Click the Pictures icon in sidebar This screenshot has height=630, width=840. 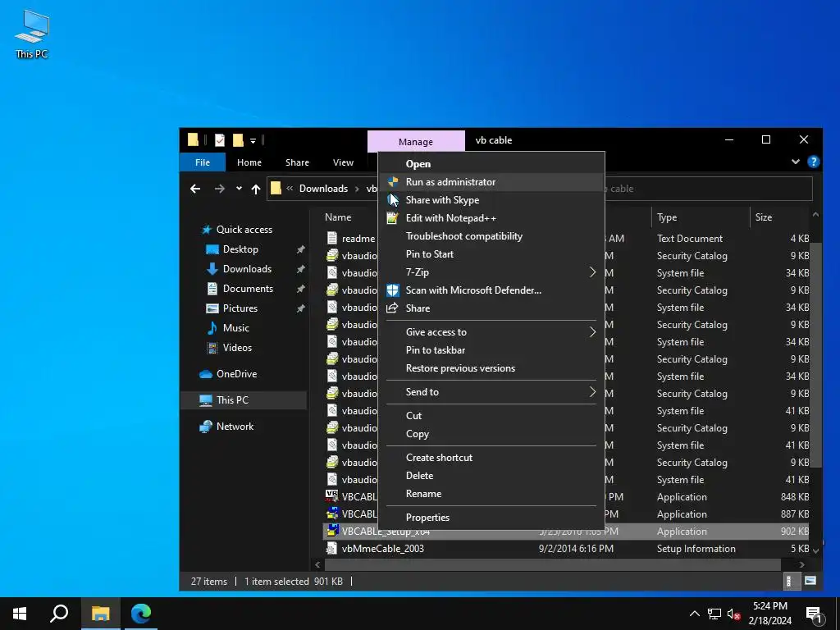tap(212, 308)
